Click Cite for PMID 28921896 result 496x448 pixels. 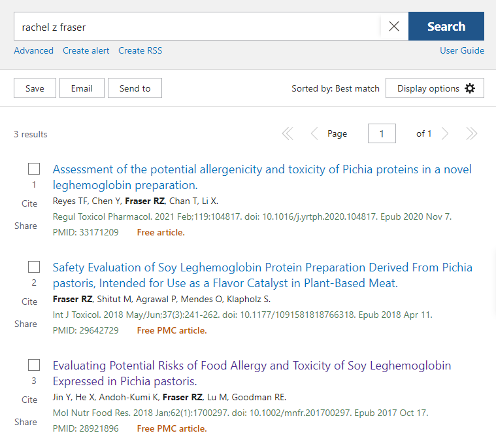tap(29, 400)
